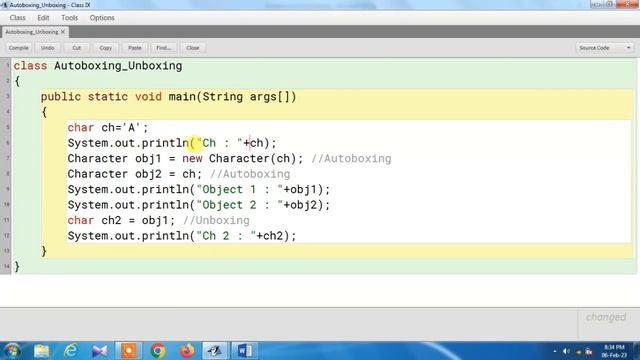
Task: Click the 'changed' status indicator
Action: tap(606, 317)
